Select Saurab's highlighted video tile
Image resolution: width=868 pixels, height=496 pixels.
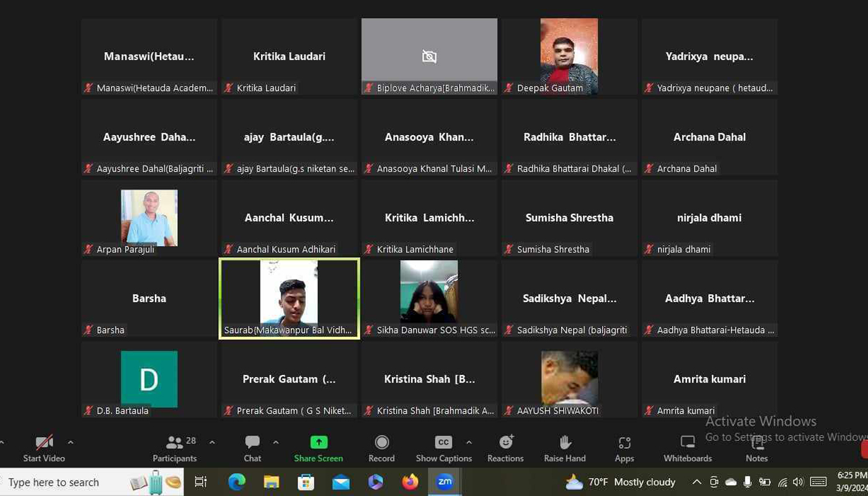click(x=289, y=299)
